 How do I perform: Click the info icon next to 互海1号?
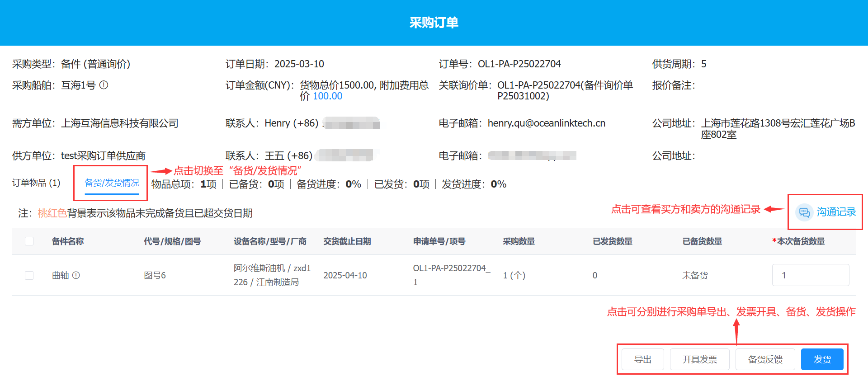click(x=104, y=85)
